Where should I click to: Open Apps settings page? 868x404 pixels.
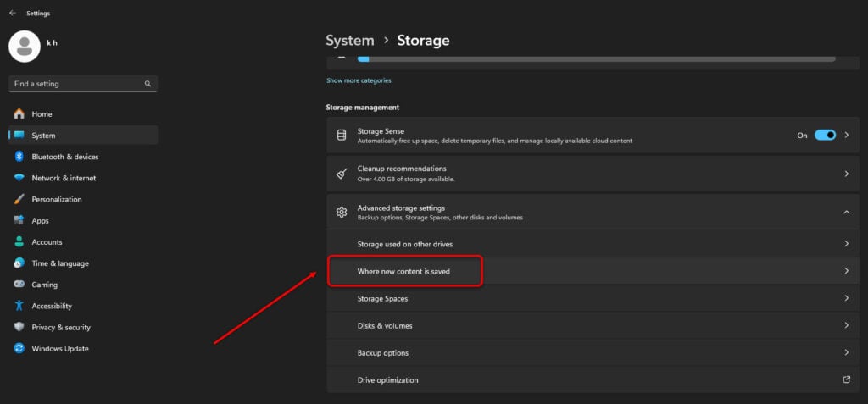(83, 221)
